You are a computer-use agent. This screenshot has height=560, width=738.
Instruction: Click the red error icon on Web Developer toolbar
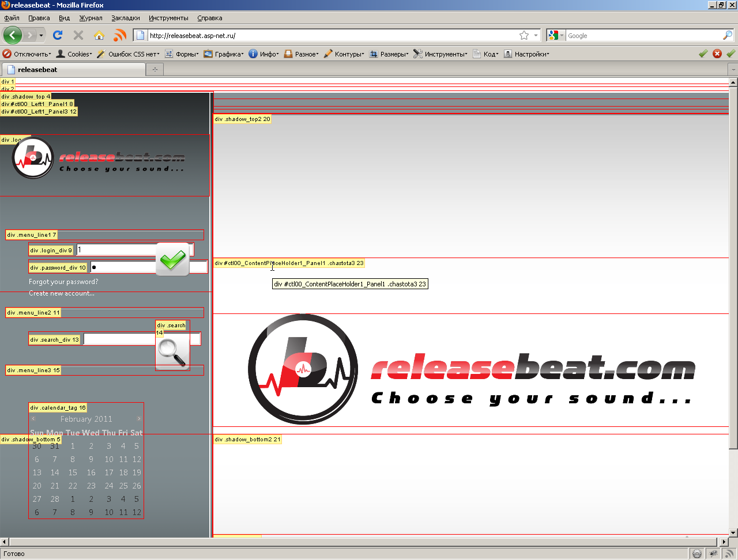click(717, 54)
